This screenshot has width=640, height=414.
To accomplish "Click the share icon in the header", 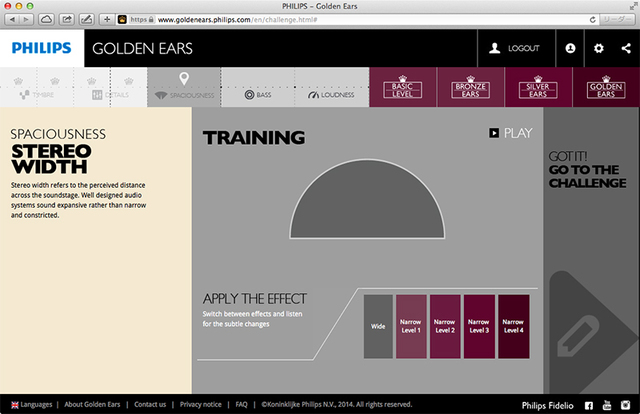I will [x=626, y=48].
